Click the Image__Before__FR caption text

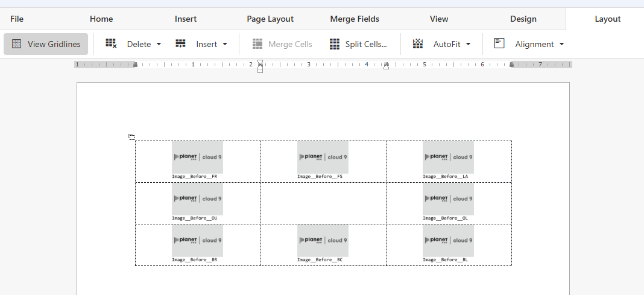point(194,177)
